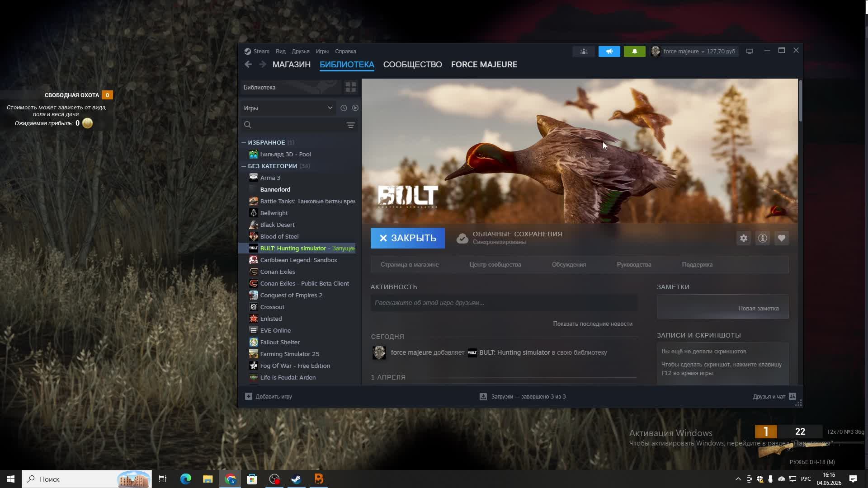Add BULT to favorites heart icon
This screenshot has height=488, width=868.
click(x=781, y=238)
